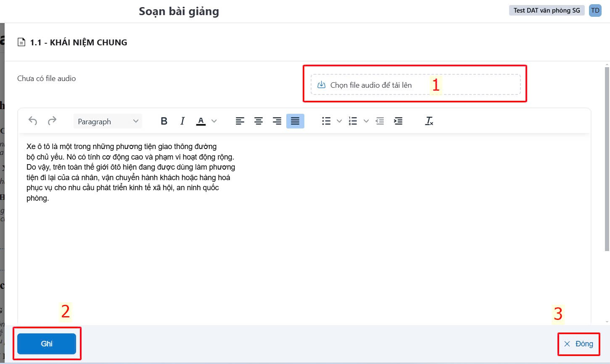
Task: Click inside the lesson text editor area
Action: coord(304,229)
